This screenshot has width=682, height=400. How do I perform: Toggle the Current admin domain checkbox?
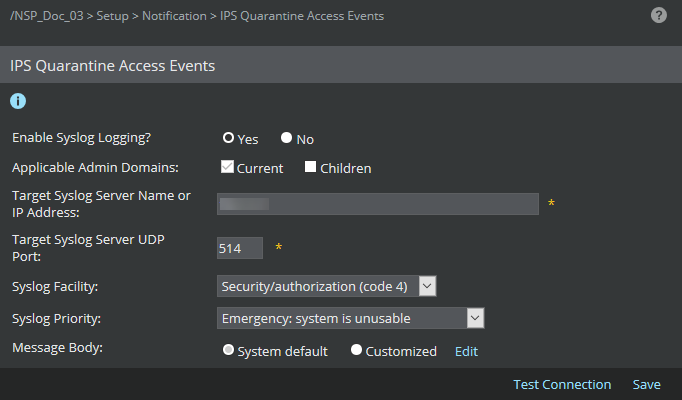(x=227, y=167)
